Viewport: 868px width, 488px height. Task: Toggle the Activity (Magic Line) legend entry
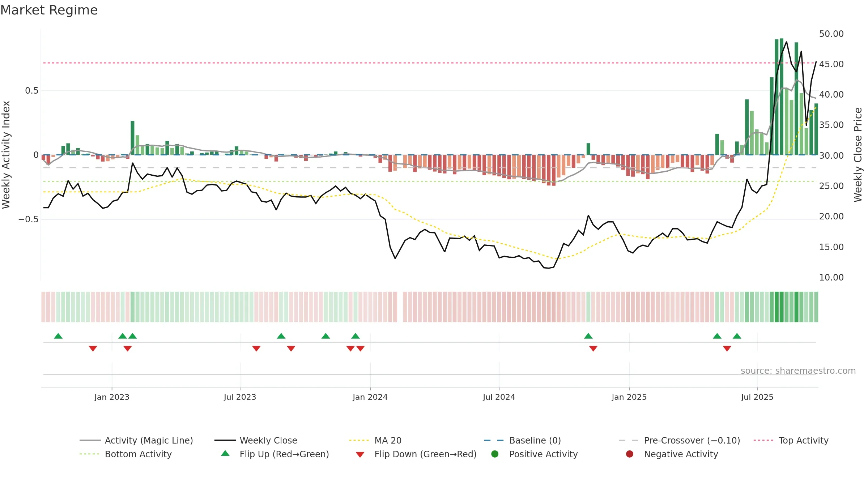click(136, 440)
